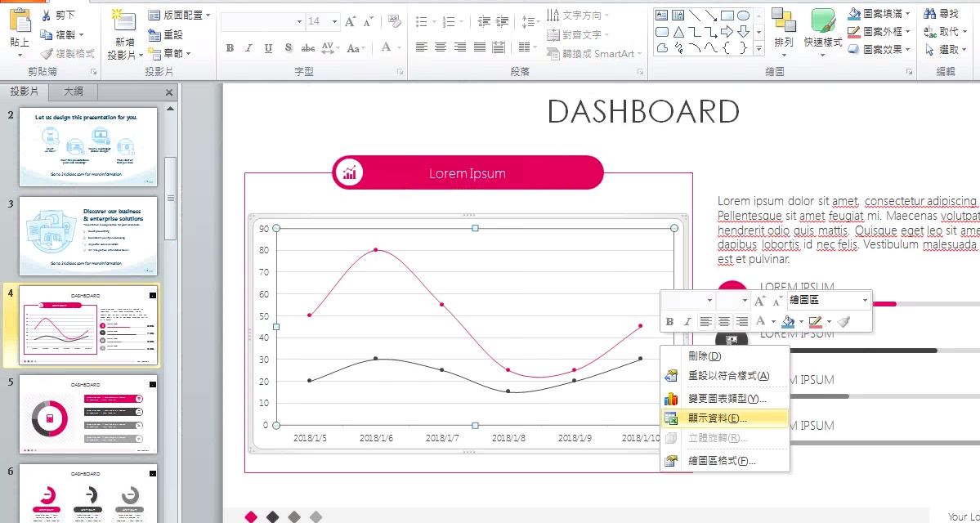The width and height of the screenshot is (980, 523).
Task: Choose 重設以符合樣式(A) from context menu
Action: pyautogui.click(x=725, y=376)
